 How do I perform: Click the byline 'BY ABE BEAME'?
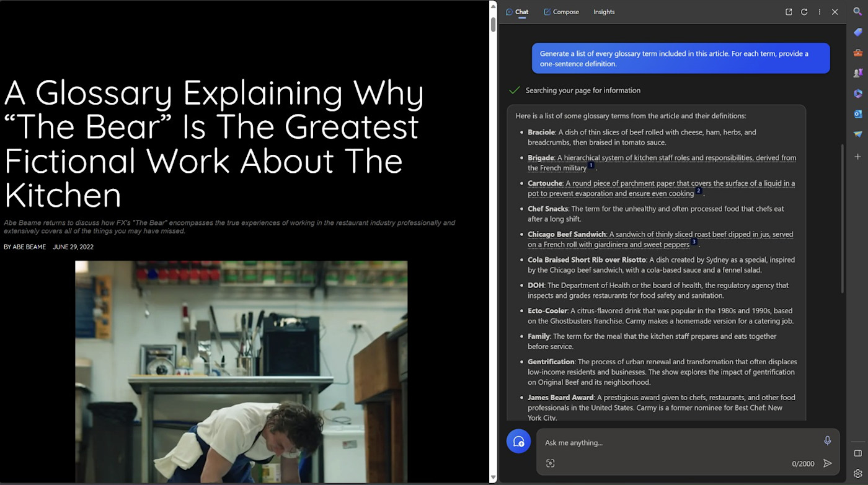[x=25, y=247]
